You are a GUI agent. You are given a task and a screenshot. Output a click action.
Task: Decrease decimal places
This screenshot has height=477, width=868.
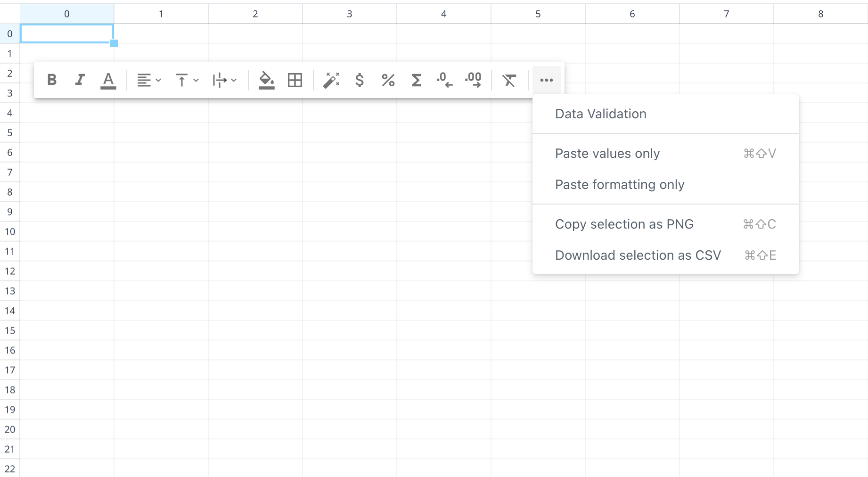(444, 80)
